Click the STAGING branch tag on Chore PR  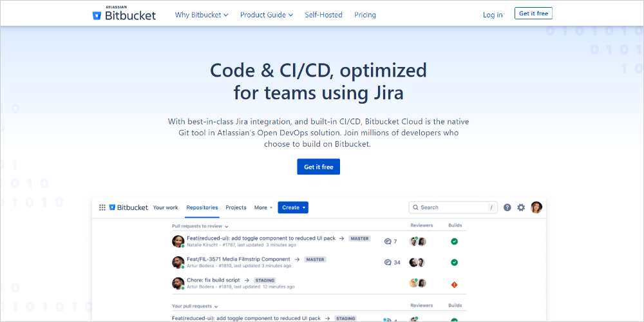click(265, 281)
